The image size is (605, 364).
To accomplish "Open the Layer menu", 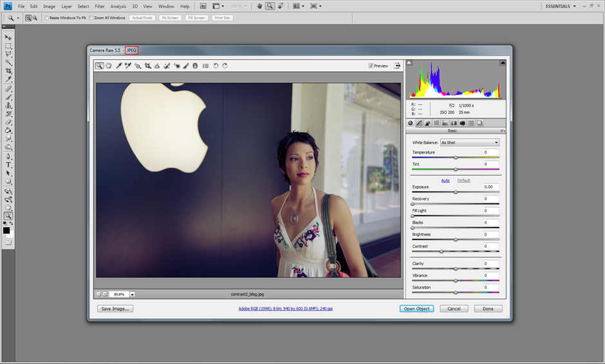I will [66, 6].
